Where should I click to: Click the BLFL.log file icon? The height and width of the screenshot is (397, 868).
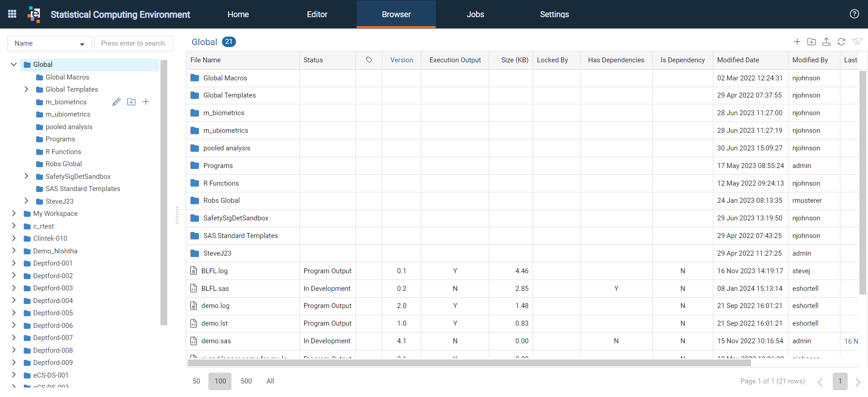(193, 271)
